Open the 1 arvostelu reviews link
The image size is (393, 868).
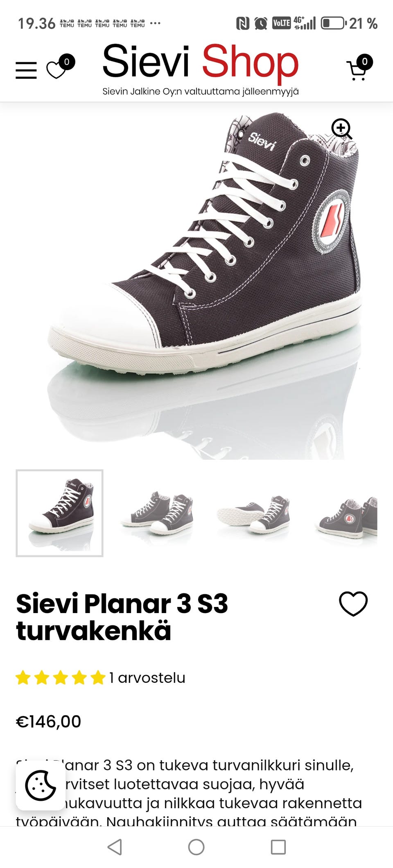pos(147,678)
